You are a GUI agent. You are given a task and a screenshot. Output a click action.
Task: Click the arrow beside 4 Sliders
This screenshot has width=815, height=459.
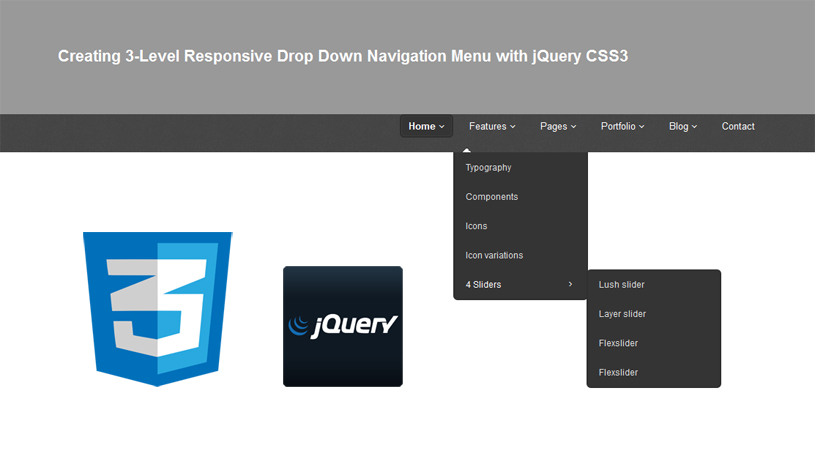coord(570,284)
